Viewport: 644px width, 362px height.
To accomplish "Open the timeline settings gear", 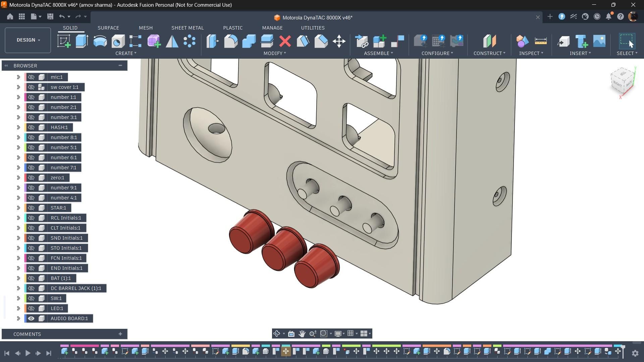I will [635, 353].
